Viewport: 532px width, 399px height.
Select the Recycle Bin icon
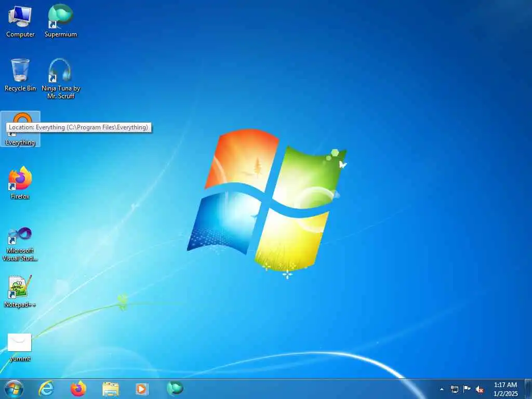pyautogui.click(x=20, y=75)
